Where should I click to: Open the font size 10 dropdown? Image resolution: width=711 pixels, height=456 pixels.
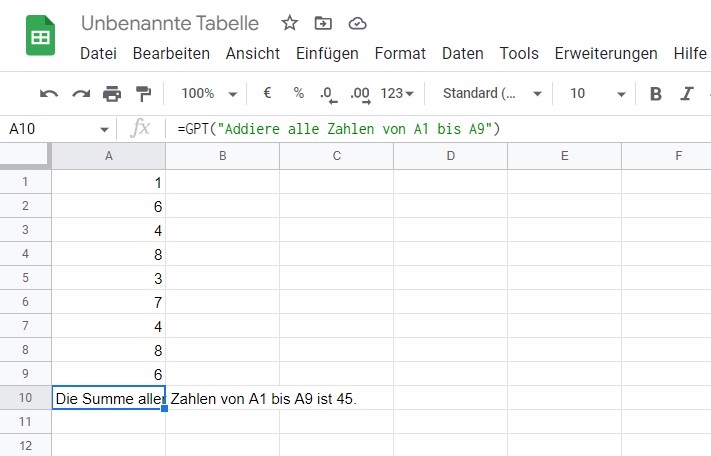point(598,93)
